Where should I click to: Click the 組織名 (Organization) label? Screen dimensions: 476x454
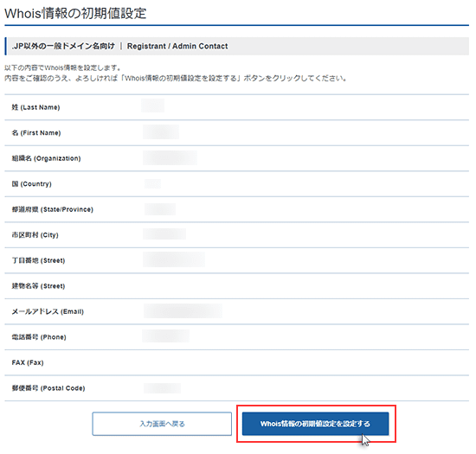coord(46,158)
